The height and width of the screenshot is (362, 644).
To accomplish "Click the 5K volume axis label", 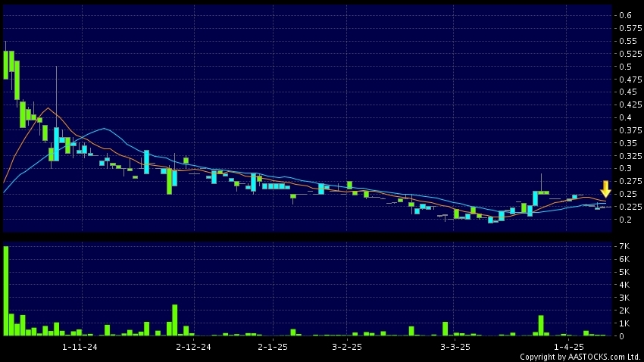I will tap(624, 272).
